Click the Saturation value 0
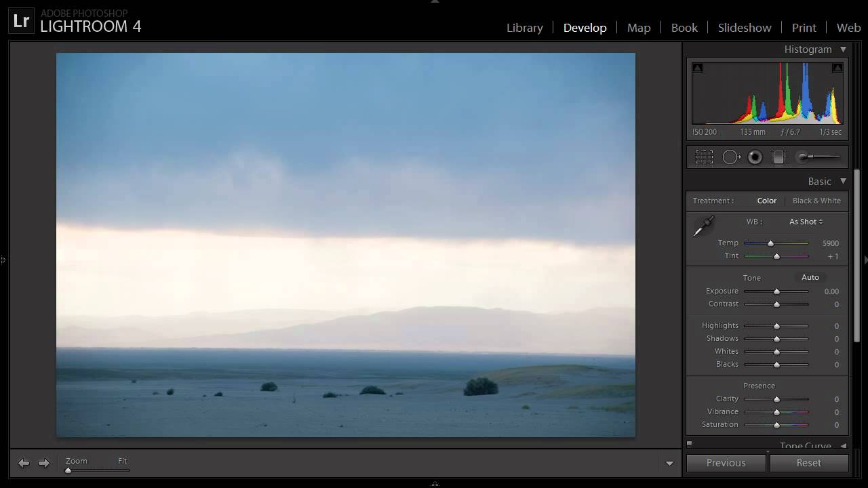This screenshot has width=868, height=488. (x=837, y=425)
